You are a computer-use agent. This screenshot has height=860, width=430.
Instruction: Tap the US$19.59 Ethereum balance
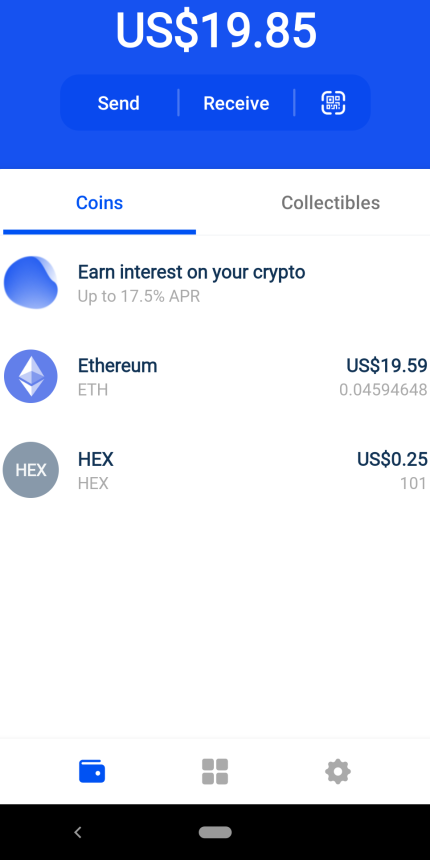tap(387, 365)
